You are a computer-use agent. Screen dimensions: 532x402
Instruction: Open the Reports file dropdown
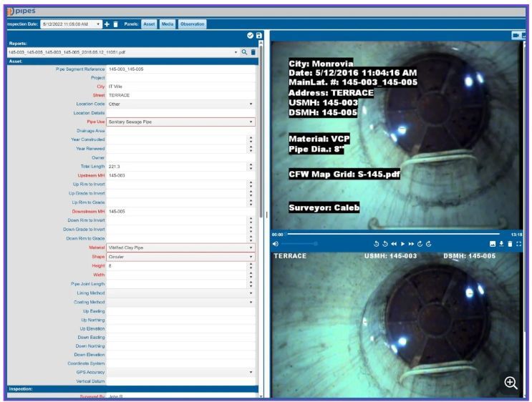[236, 52]
